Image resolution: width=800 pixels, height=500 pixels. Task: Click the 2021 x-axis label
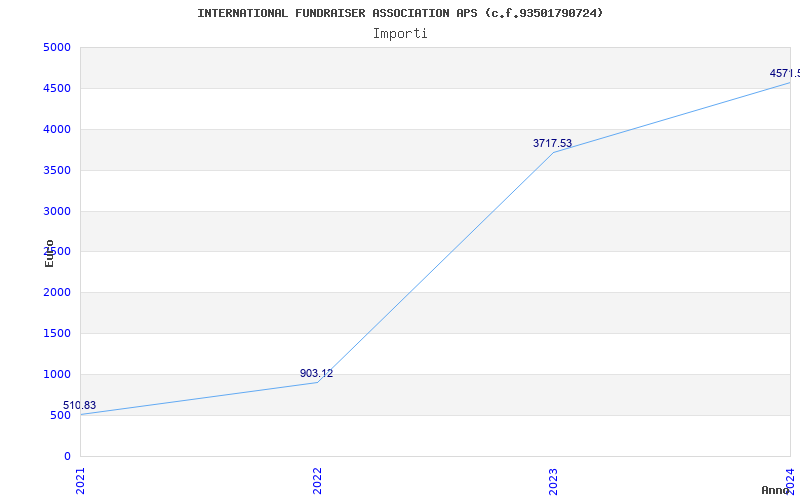(80, 481)
